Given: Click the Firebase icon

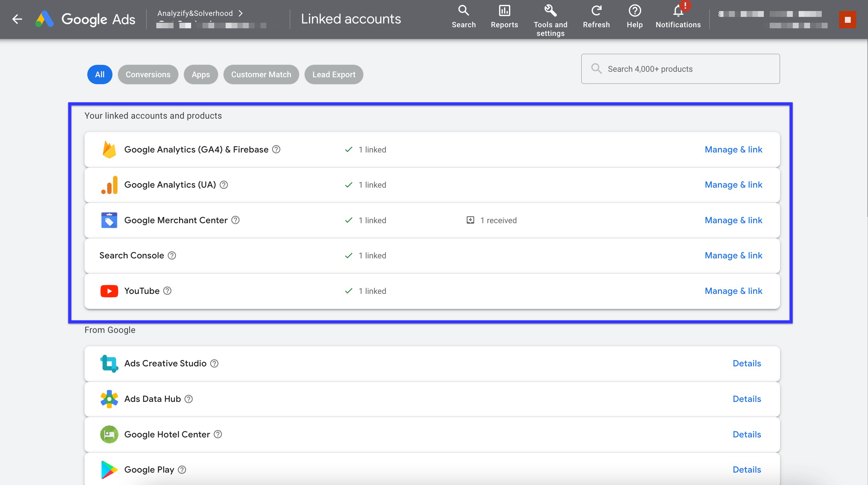Looking at the screenshot, I should tap(109, 150).
